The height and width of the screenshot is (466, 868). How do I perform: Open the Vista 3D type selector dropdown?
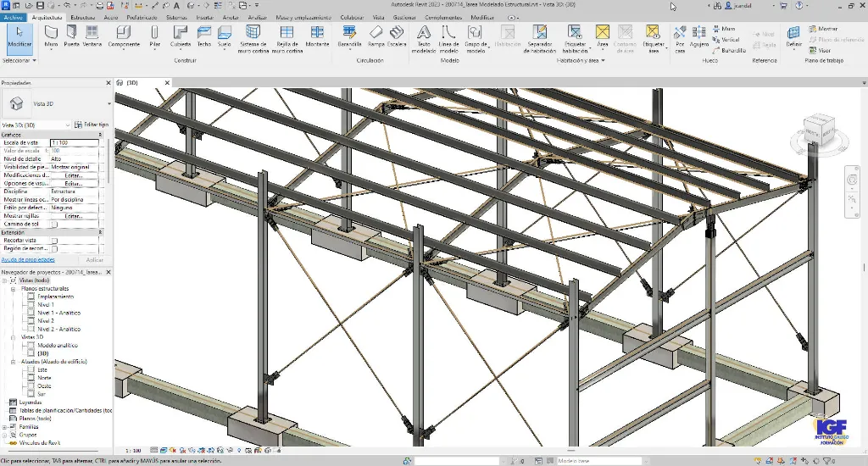(109, 103)
